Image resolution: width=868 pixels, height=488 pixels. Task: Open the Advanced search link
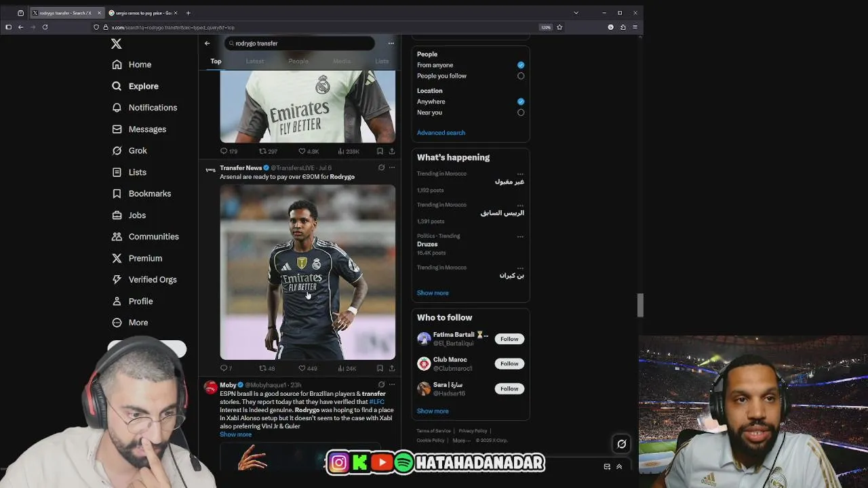(x=441, y=133)
